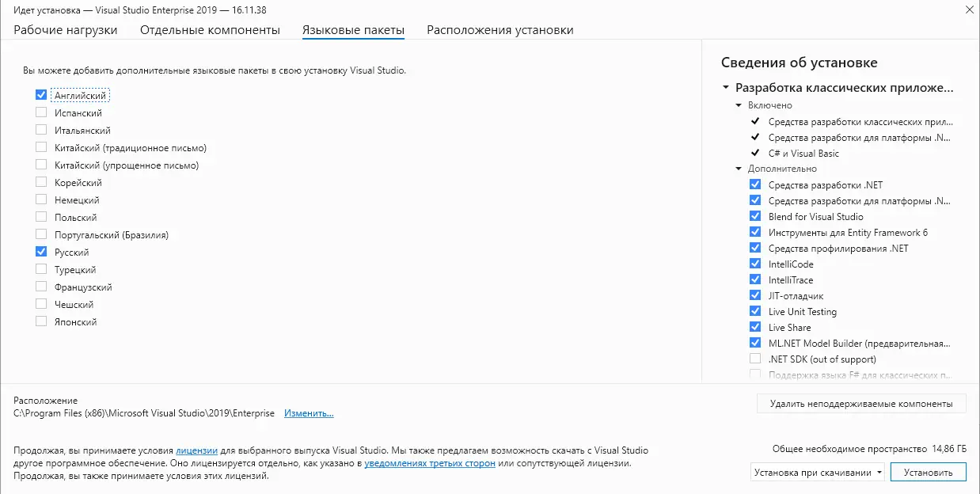The width and height of the screenshot is (980, 494).
Task: Close the installer window
Action: pos(969,9)
